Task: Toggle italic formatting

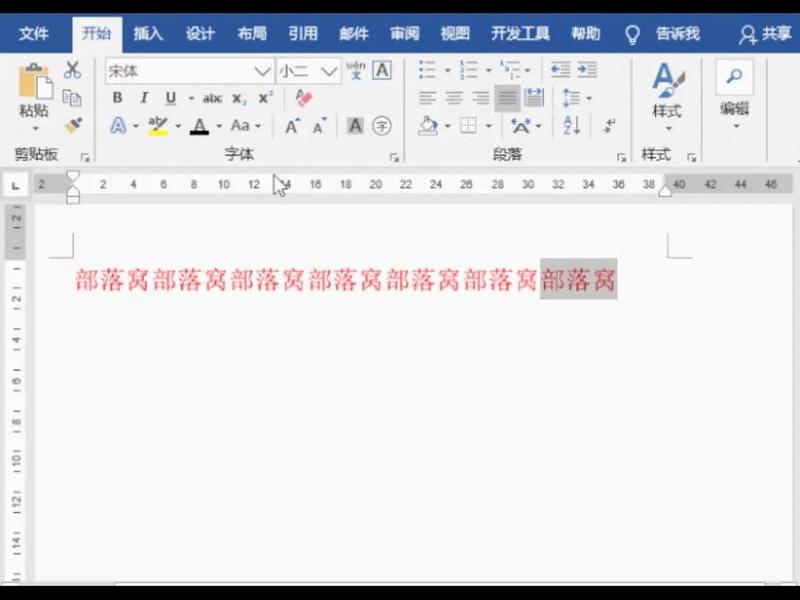Action: [x=144, y=97]
